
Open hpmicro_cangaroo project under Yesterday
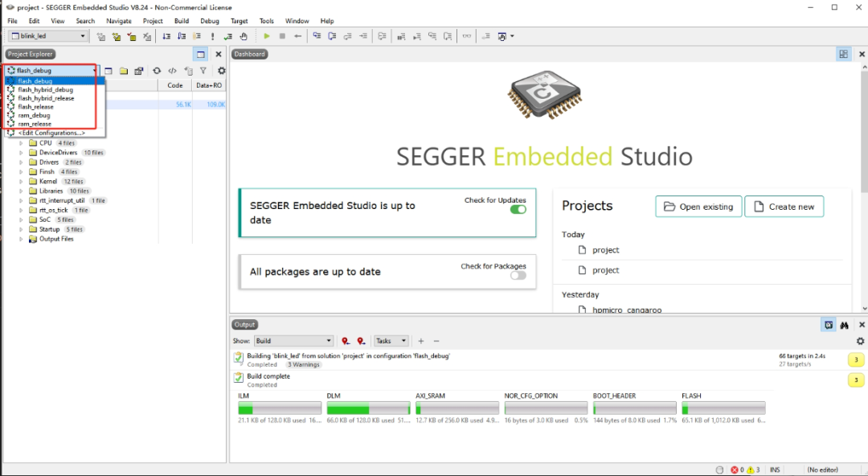pos(627,310)
